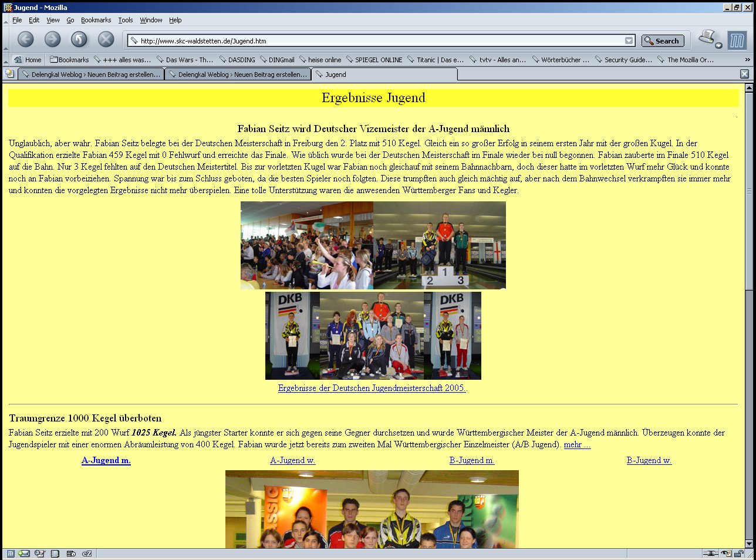
Task: Open the 'tvtv - Alles an...' bookmark
Action: [x=498, y=60]
